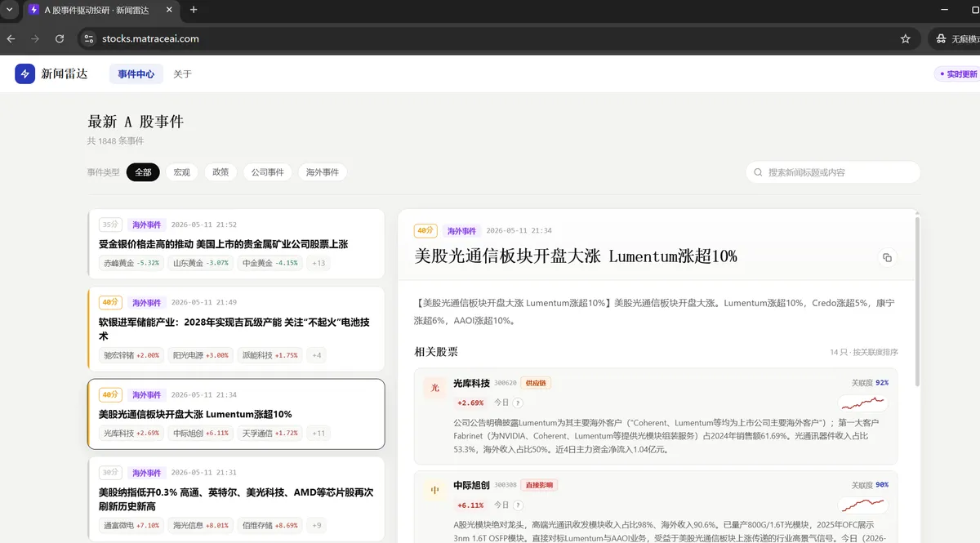Viewport: 980px width, 543px height.
Task: Click the 赤峰黄金 -5.32% stock chip
Action: point(131,263)
